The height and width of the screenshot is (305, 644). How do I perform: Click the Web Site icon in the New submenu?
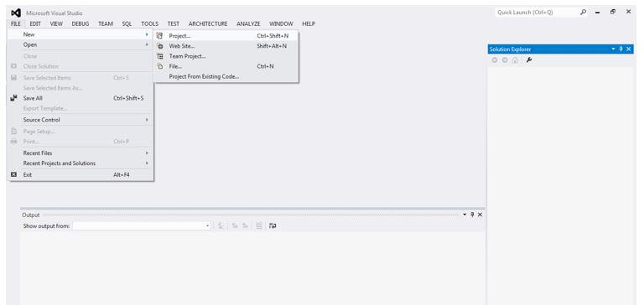click(160, 46)
